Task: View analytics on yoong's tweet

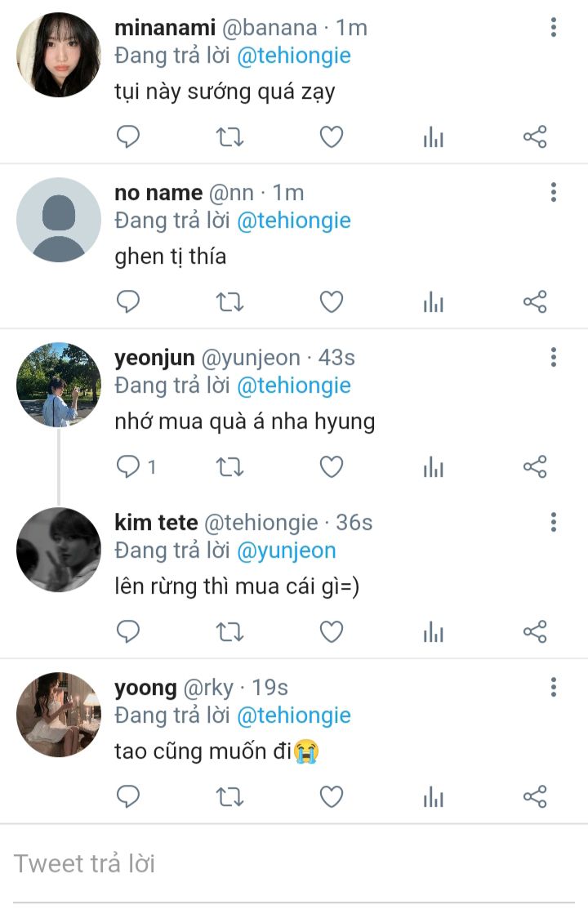Action: 433,796
